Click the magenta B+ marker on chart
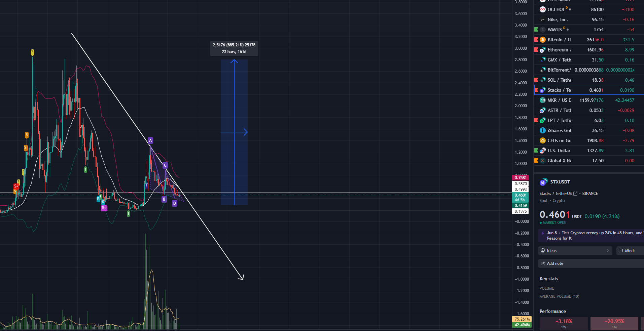644x331 pixels. 104,208
